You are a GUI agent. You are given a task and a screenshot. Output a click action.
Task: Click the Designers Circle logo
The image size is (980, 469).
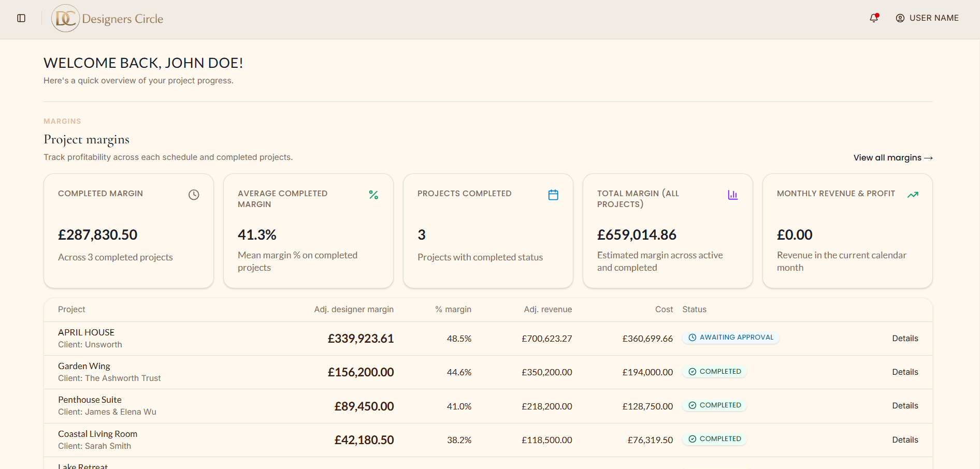(x=108, y=19)
